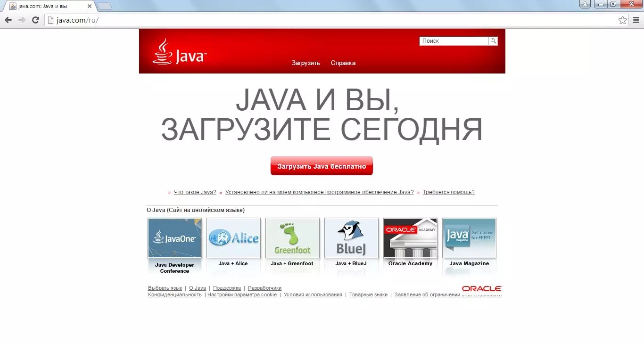Open the Greenfoot thumbnail image
This screenshot has width=644, height=343.
coord(292,238)
